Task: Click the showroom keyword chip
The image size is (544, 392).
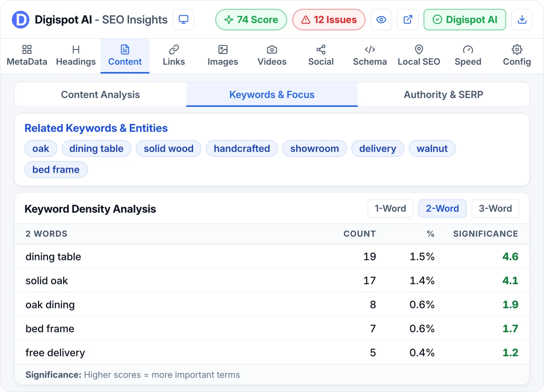Action: click(315, 149)
